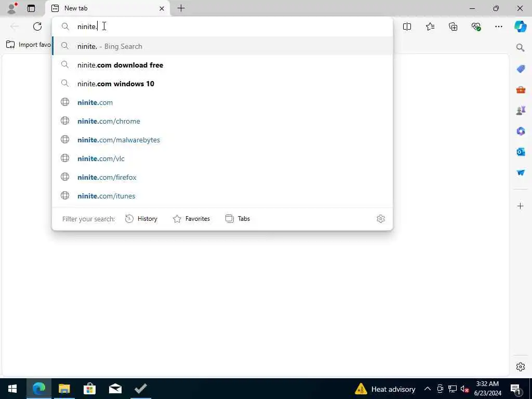This screenshot has width=532, height=399.
Task: Open the Shopping tag sidebar icon
Action: [x=521, y=69]
